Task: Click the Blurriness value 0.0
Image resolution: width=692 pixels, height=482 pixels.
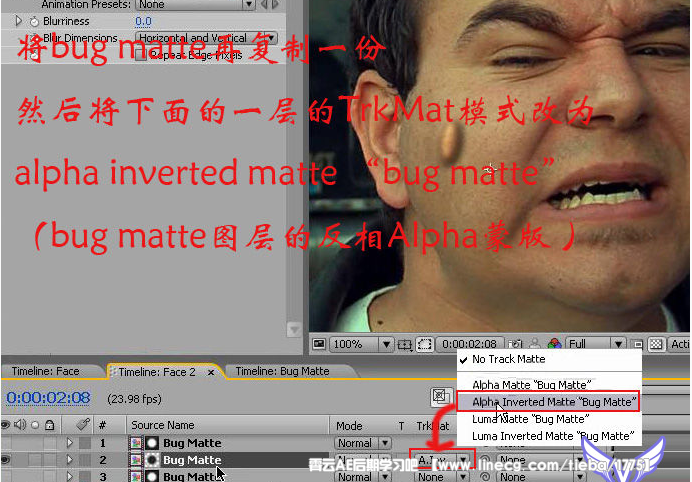Action: pos(143,20)
